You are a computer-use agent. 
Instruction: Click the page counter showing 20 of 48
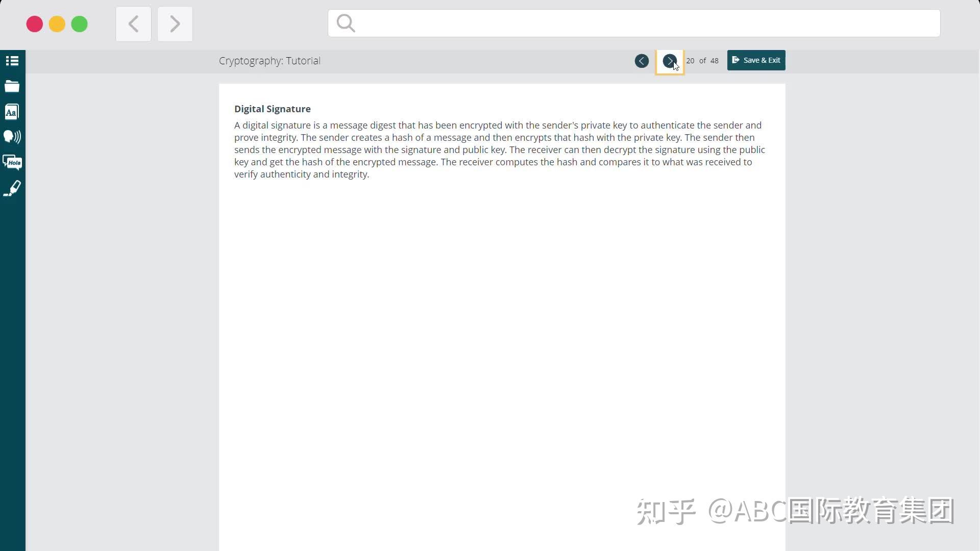(702, 60)
